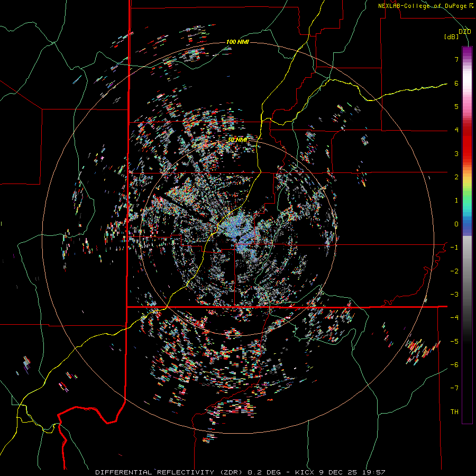Click the NEXLAB-College of DuPage label
This screenshot has width=476, height=476.
422,6
